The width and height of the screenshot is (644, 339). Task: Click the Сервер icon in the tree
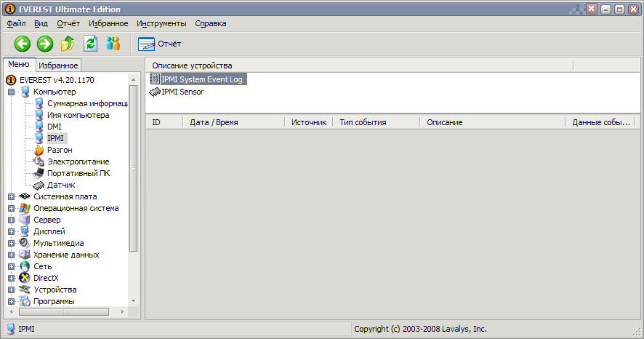(25, 220)
